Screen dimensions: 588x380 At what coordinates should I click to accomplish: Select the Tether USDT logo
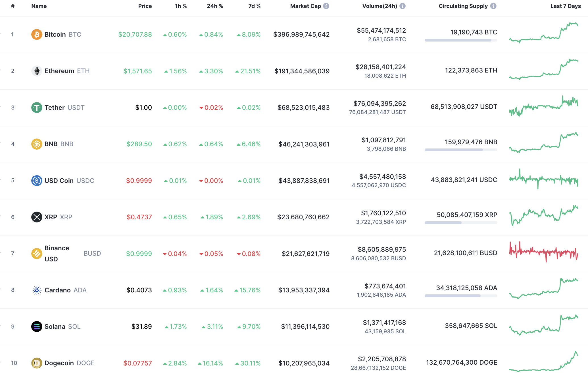tap(36, 107)
